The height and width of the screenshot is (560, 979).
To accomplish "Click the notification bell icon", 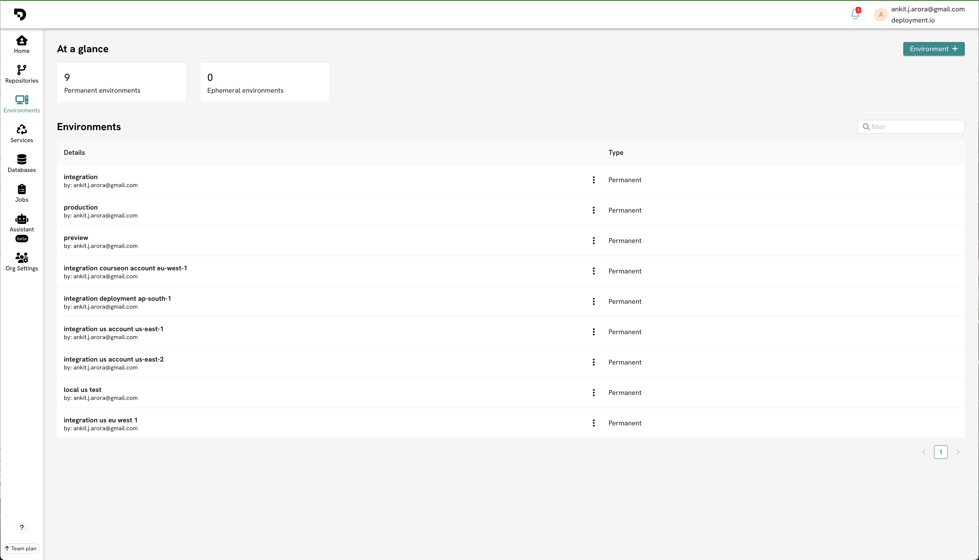I will pos(855,14).
